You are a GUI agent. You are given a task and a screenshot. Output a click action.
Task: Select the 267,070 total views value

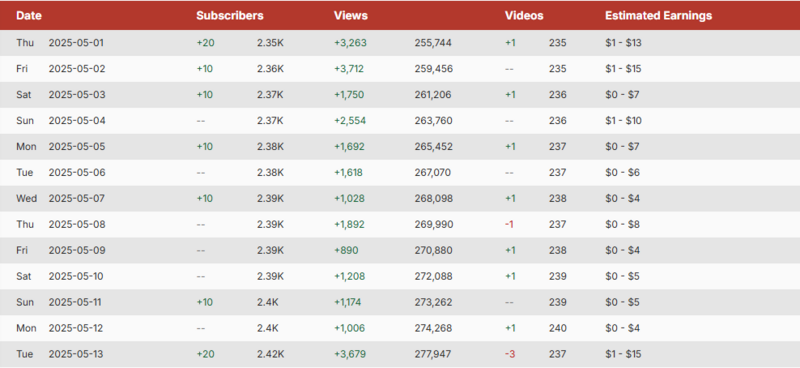(433, 173)
